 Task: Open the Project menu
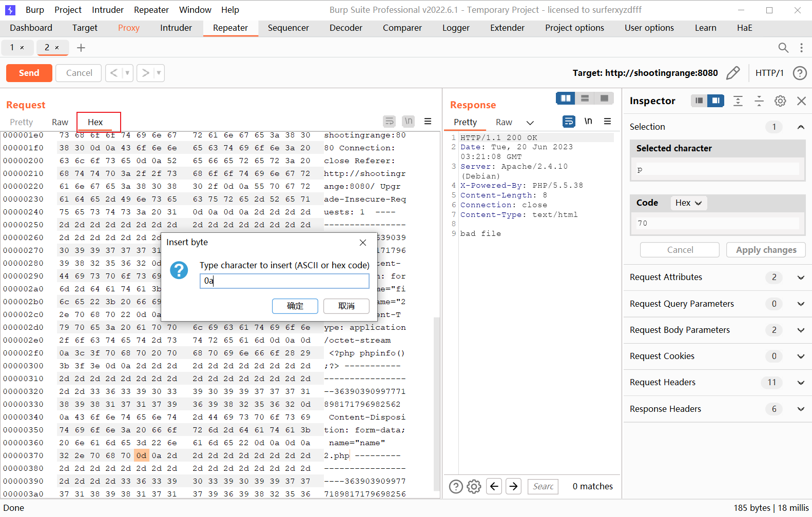[x=68, y=10]
